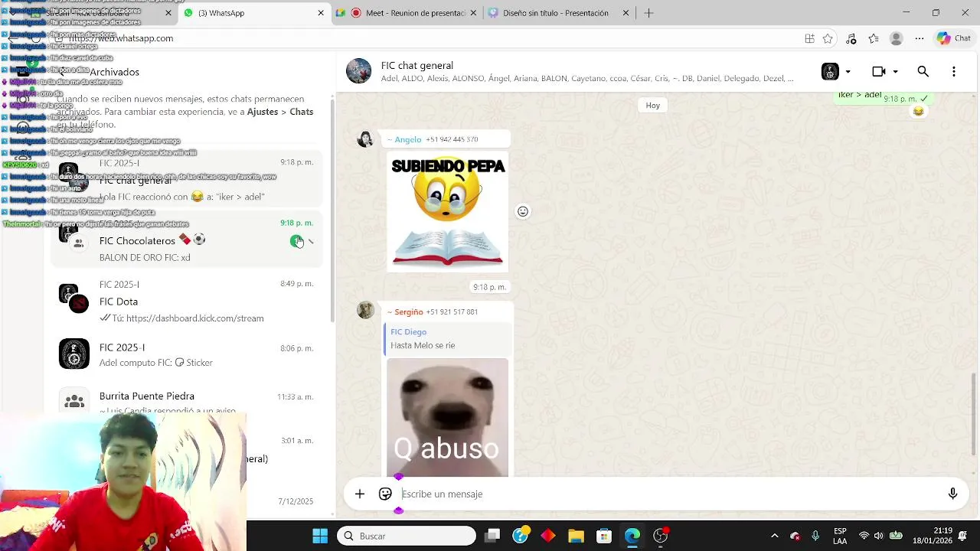Open the Windows Start menu
Screen dimensions: 980x551
click(x=320, y=536)
